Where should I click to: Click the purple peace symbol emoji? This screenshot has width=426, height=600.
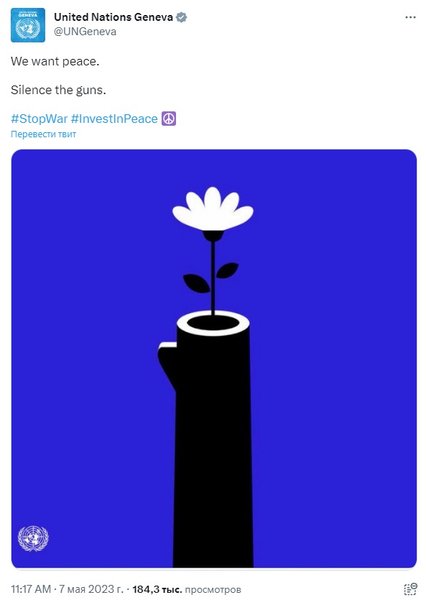coord(169,119)
